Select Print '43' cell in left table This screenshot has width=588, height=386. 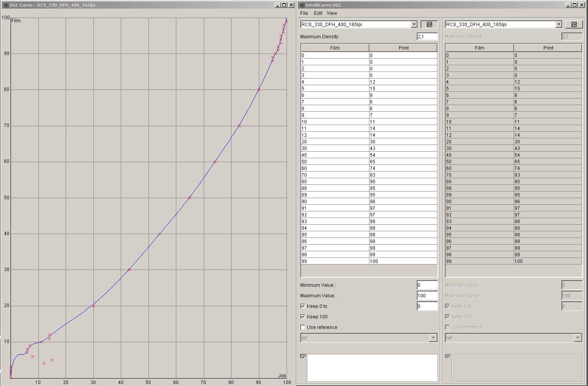(403, 148)
